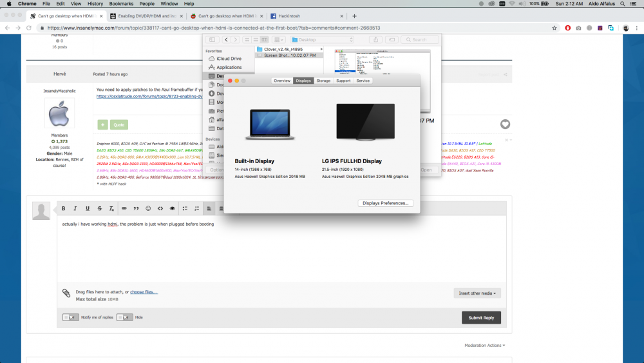The width and height of the screenshot is (644, 363).
Task: Switch to the Storage tab
Action: 324,81
